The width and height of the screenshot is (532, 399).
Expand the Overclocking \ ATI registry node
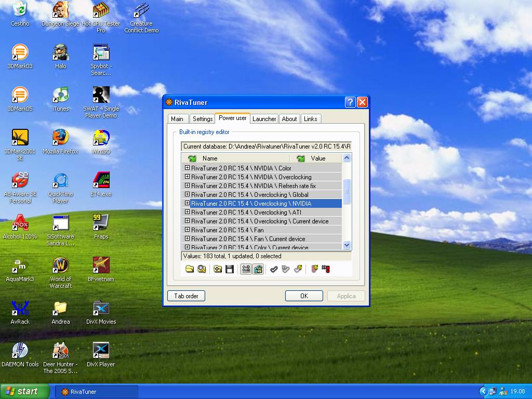[187, 212]
